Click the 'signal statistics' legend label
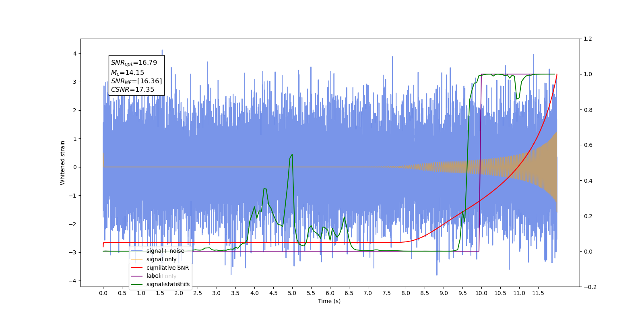 pos(168,284)
